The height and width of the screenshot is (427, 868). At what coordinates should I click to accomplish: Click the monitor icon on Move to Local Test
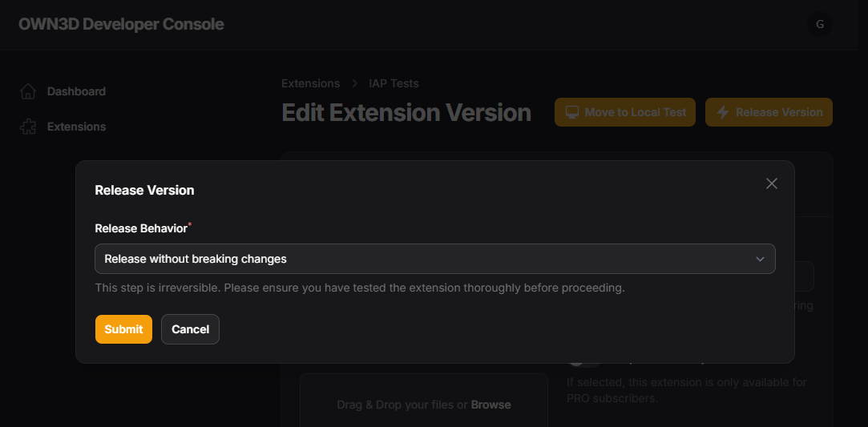click(x=571, y=112)
